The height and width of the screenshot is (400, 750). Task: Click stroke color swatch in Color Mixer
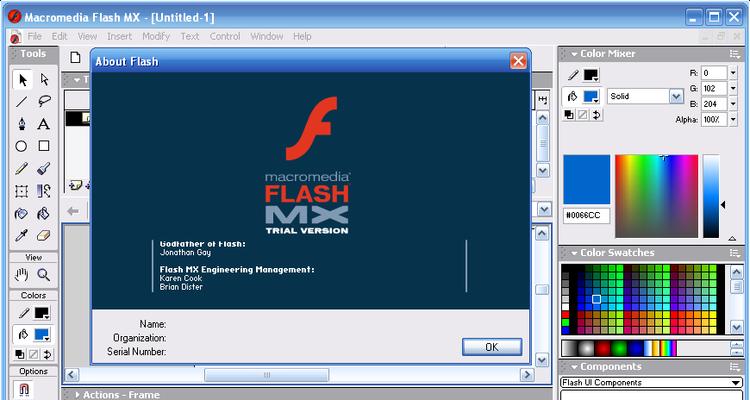591,75
